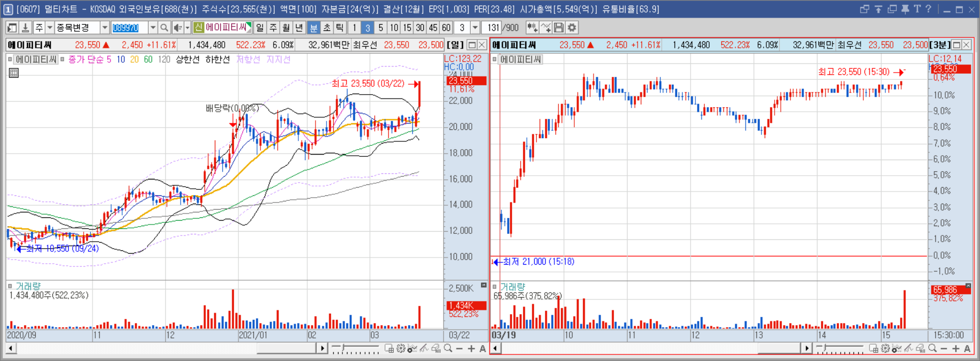Select the highlighted 3 minute interval button
The height and width of the screenshot is (361, 980).
point(367,28)
